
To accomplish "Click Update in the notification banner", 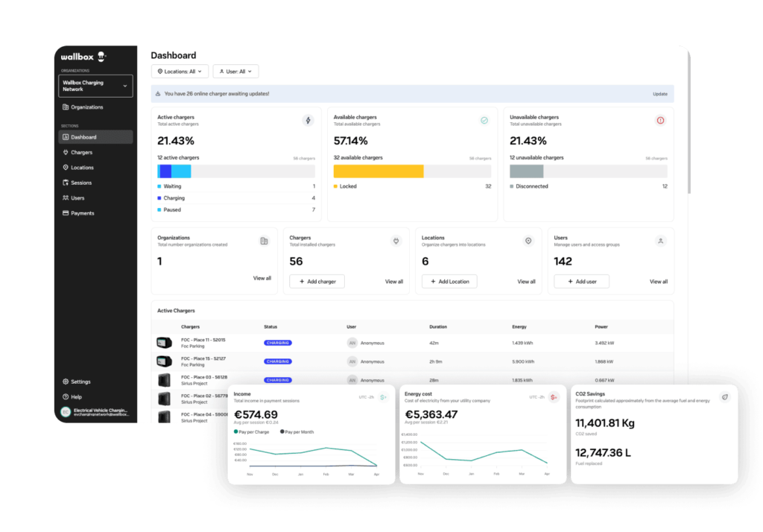I will pyautogui.click(x=659, y=94).
